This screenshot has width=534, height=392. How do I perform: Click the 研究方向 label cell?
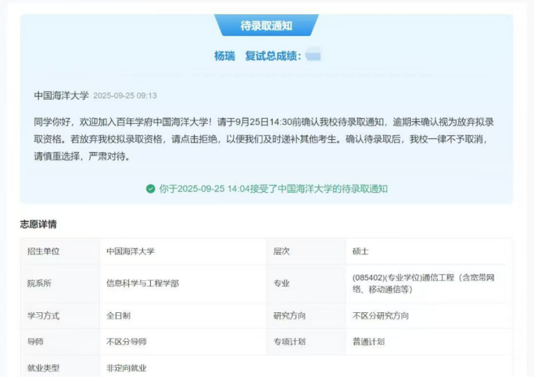coord(306,316)
